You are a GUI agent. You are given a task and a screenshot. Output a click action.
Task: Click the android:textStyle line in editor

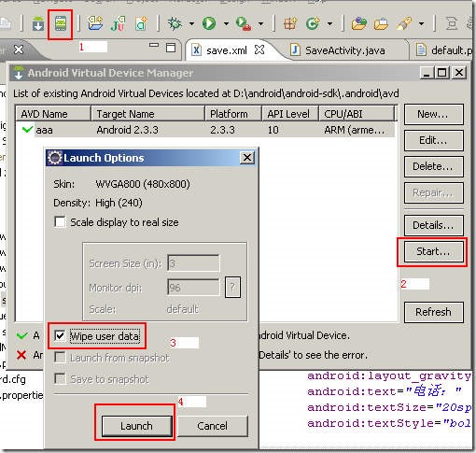[389, 423]
